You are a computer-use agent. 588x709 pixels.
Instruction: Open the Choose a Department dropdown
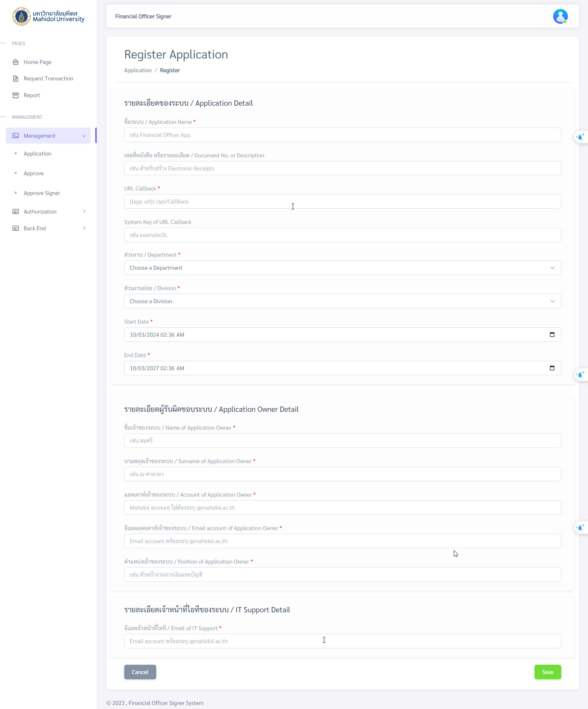[342, 268]
